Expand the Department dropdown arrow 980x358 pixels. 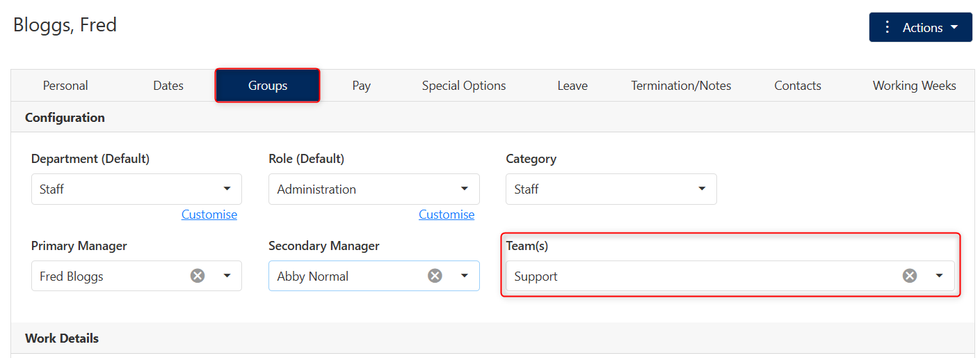pos(227,189)
